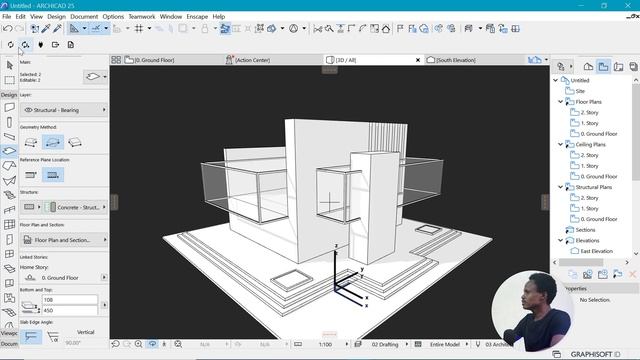Image resolution: width=640 pixels, height=360 pixels.
Task: Click the home-shaped toolbar icon
Action: [386, 29]
